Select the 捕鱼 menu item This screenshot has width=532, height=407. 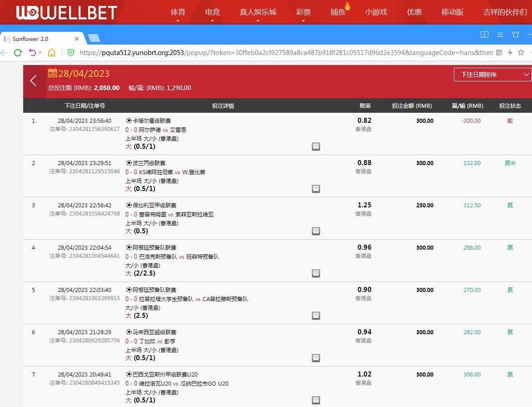(x=338, y=12)
